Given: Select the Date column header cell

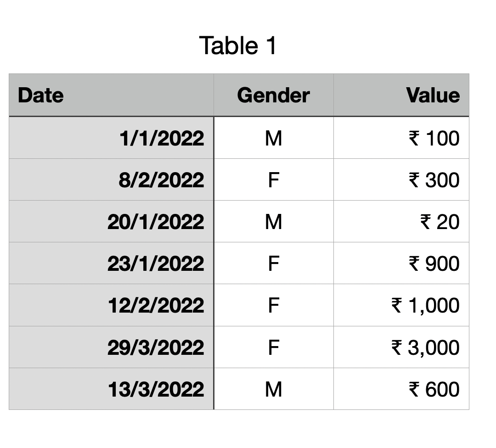Looking at the screenshot, I should pyautogui.click(x=111, y=95).
